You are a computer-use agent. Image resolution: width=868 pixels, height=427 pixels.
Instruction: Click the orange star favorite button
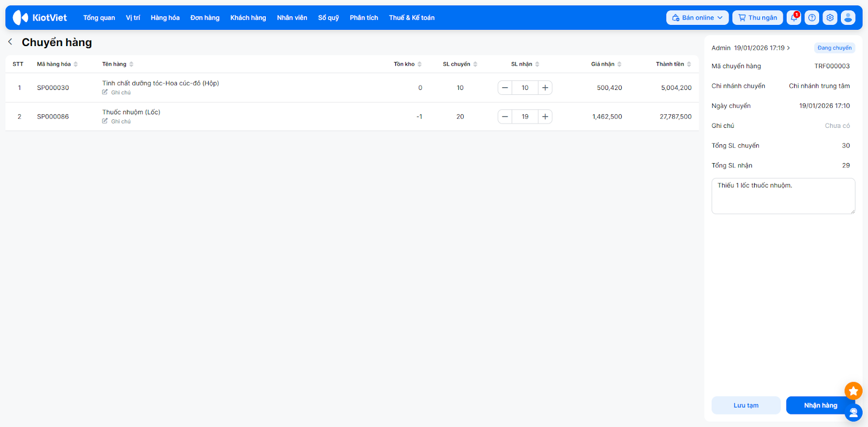coord(853,391)
